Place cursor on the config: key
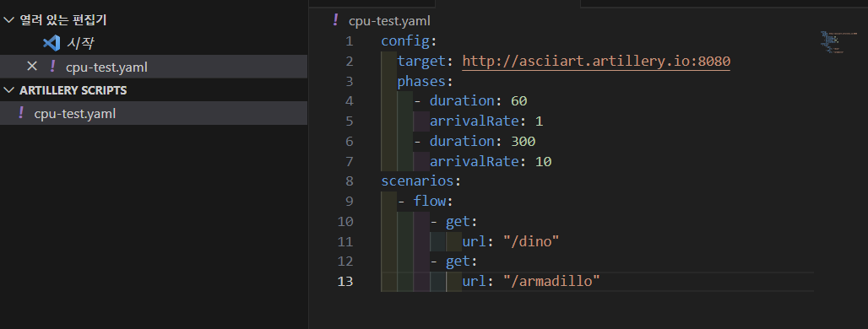 [x=409, y=41]
